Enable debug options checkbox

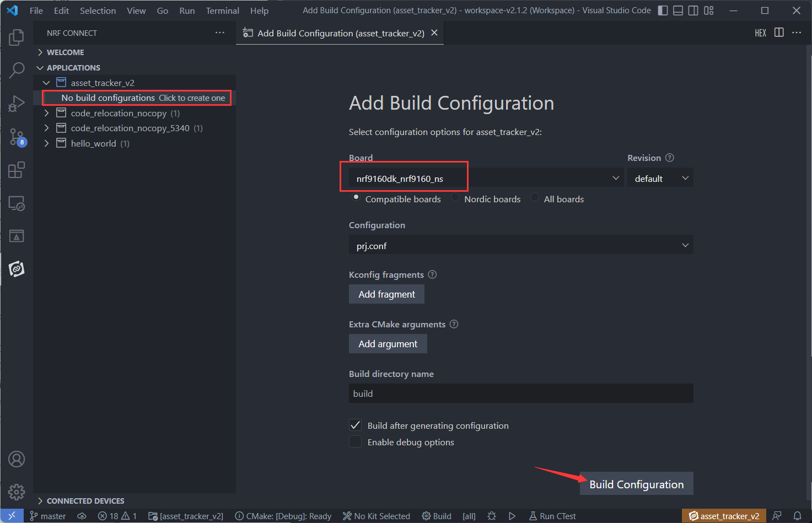[x=356, y=441]
